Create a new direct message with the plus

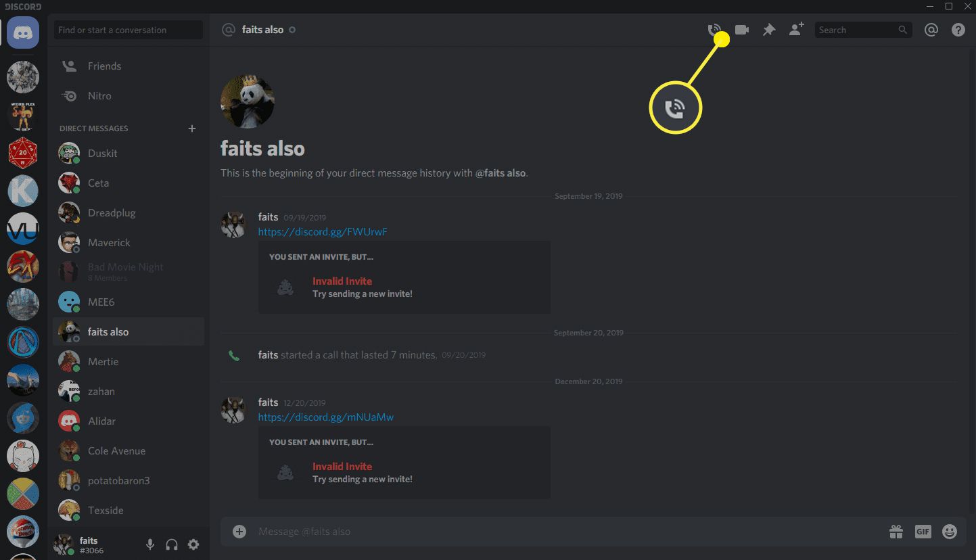tap(191, 128)
